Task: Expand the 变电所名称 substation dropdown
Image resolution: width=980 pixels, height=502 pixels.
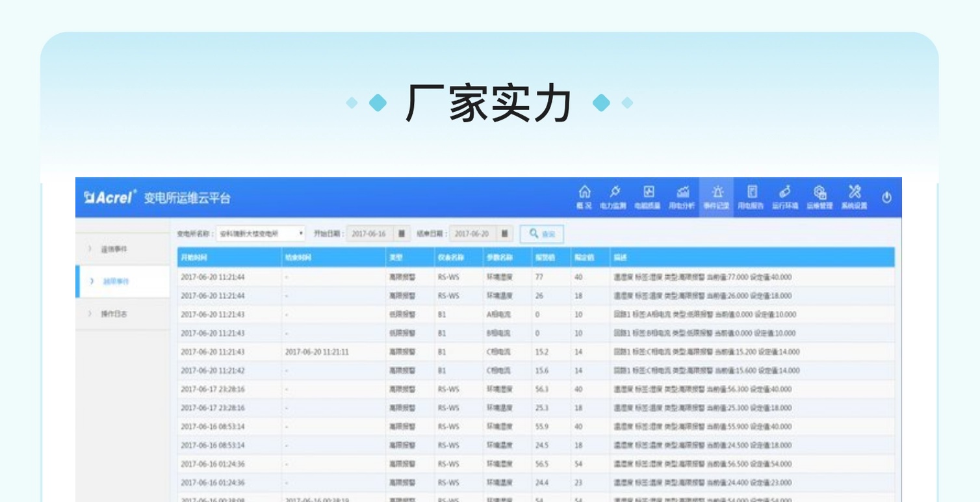Action: pos(260,233)
